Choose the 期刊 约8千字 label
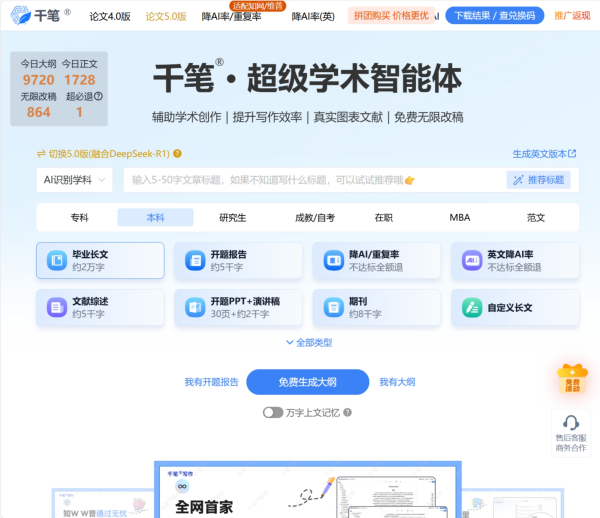This screenshot has width=600, height=518. pos(365,307)
